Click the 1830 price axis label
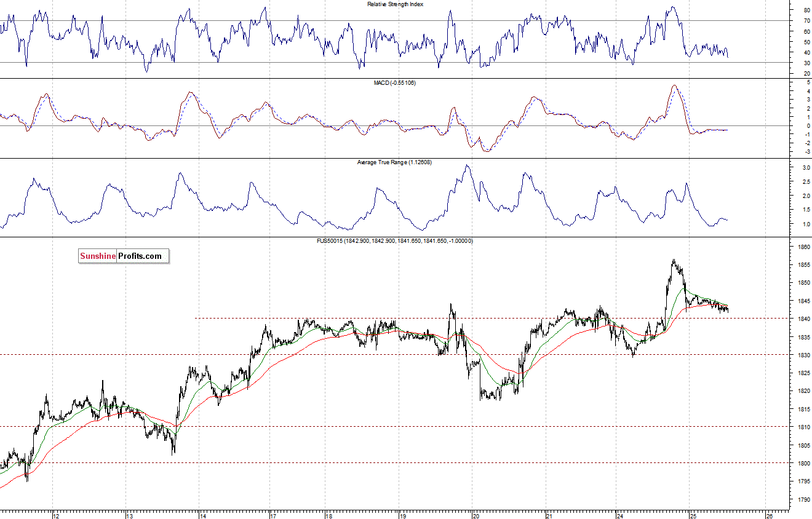The width and height of the screenshot is (812, 519). pyautogui.click(x=803, y=355)
